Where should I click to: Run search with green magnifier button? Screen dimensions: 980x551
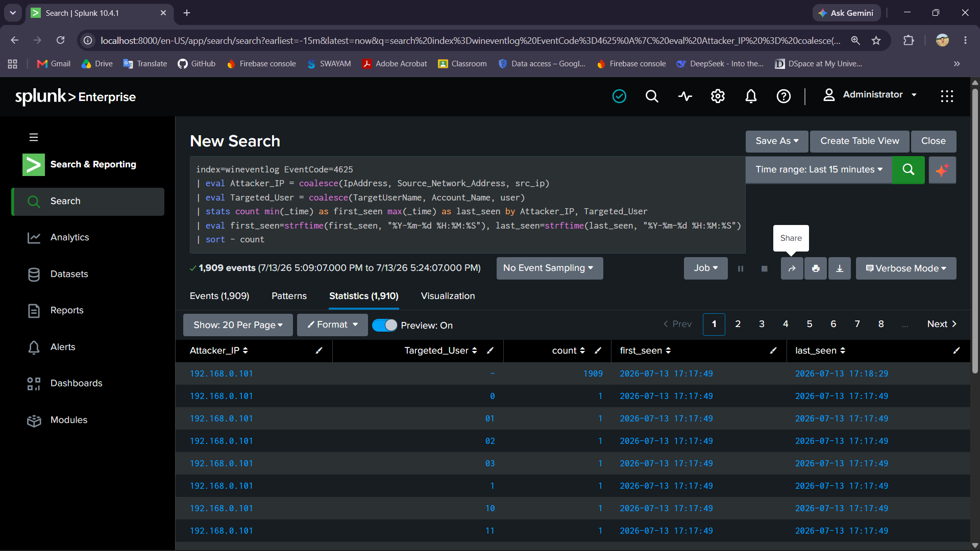(908, 169)
